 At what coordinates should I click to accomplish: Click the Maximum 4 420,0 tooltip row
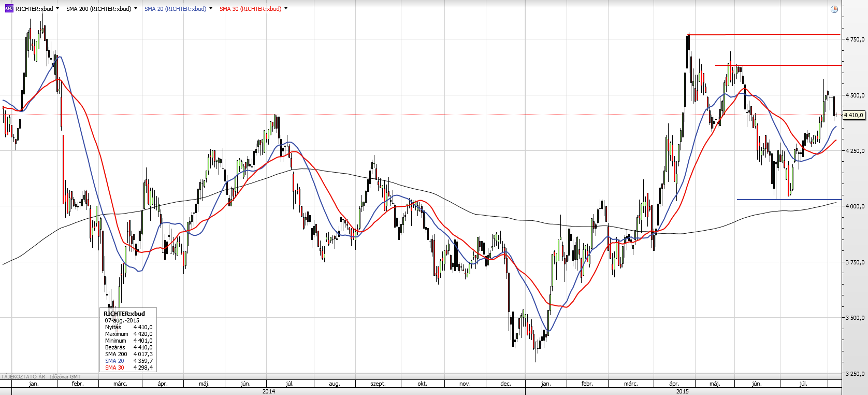(x=128, y=334)
